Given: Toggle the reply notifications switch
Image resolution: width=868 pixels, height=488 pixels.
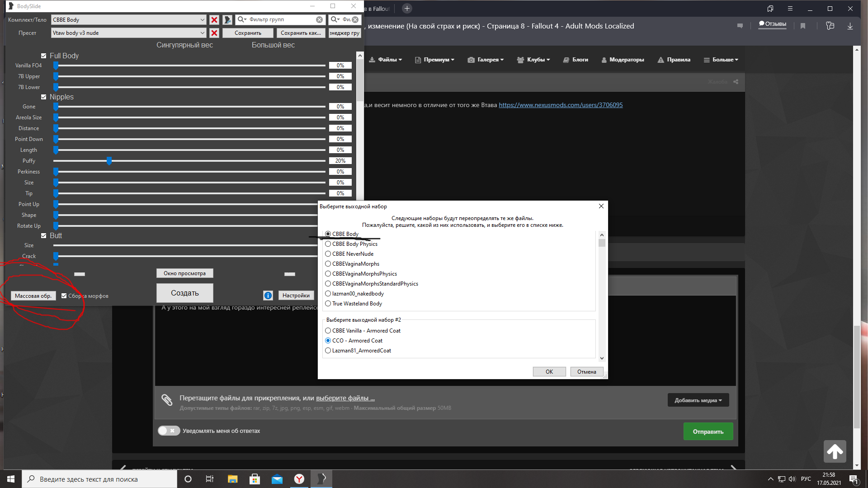Looking at the screenshot, I should [169, 431].
